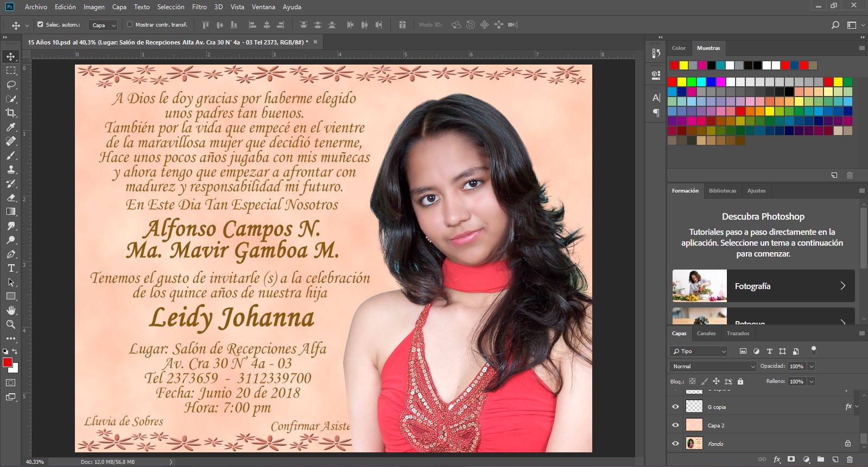Filter layers by pixel layers icon
The width and height of the screenshot is (868, 467).
coord(743,351)
